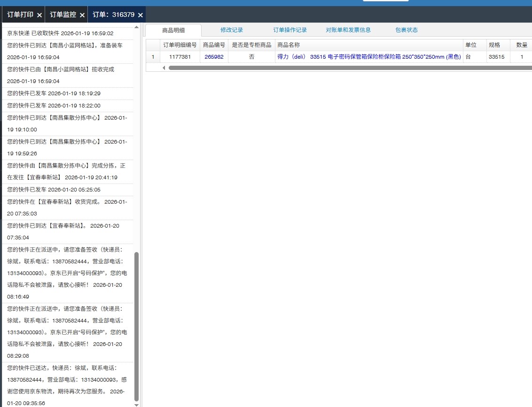Click the 订单明细编号 column header
This screenshot has height=407, width=532.
[x=180, y=45]
